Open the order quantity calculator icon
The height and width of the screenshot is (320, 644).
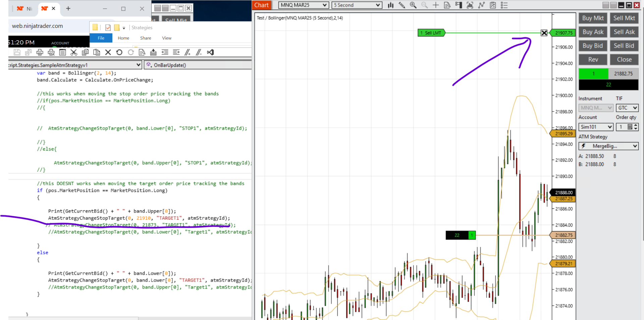(x=630, y=127)
